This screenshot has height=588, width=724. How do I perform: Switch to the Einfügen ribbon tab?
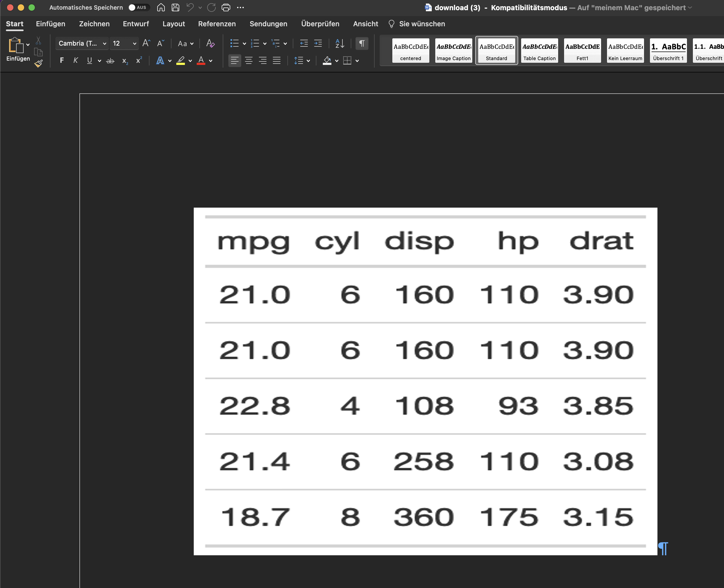(x=50, y=24)
